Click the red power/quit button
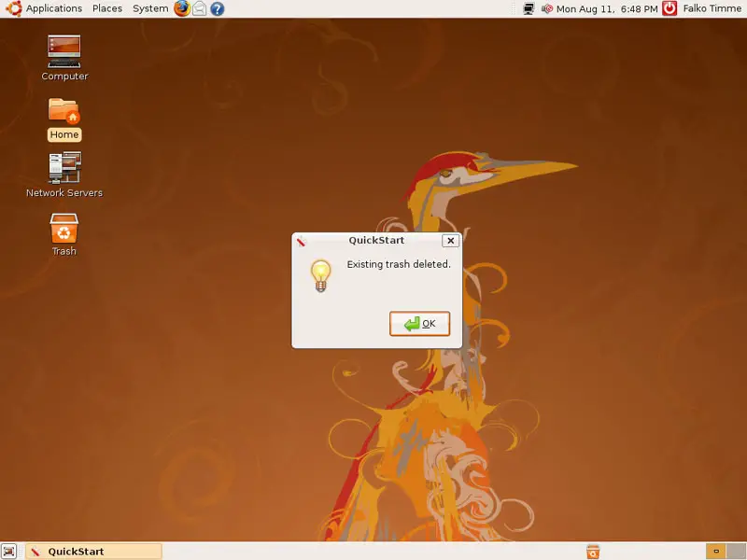The height and width of the screenshot is (560, 747). (669, 8)
